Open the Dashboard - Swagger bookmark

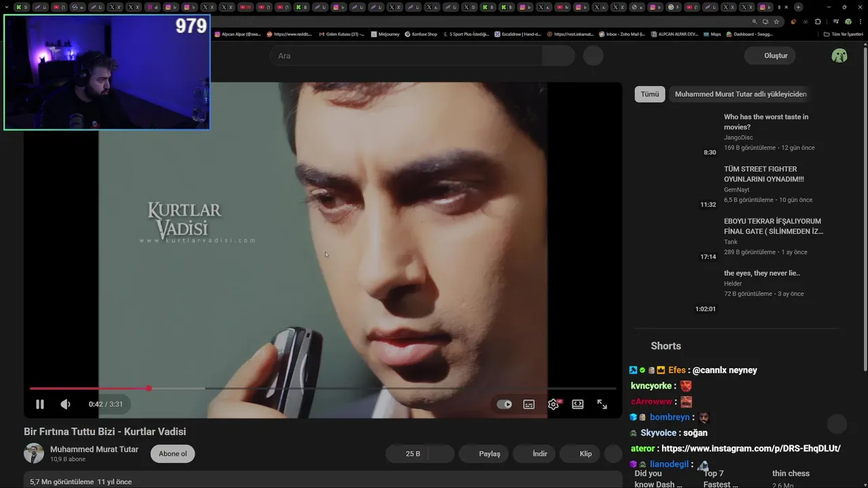coord(749,34)
